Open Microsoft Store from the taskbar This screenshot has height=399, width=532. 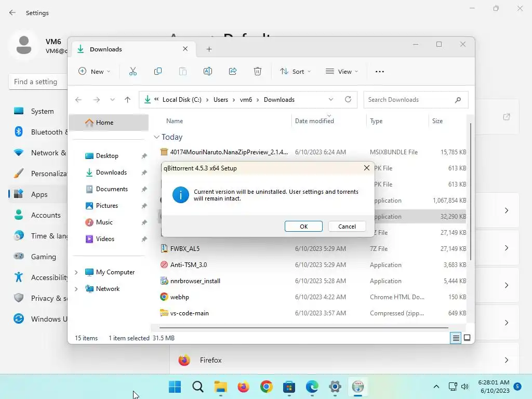tap(289, 387)
